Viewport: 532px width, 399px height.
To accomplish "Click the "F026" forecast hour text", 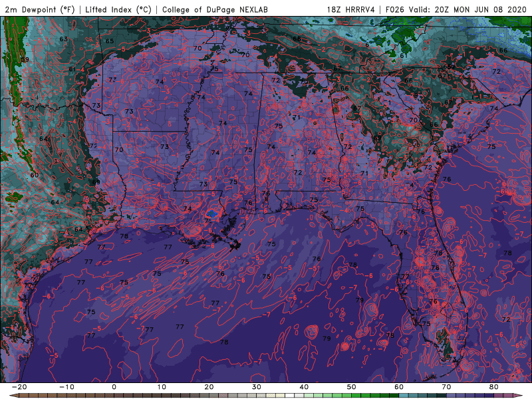I will click(x=395, y=9).
